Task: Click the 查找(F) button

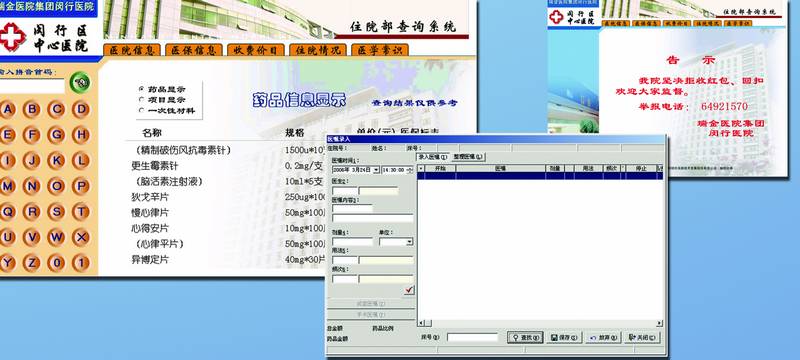Action: tap(525, 338)
